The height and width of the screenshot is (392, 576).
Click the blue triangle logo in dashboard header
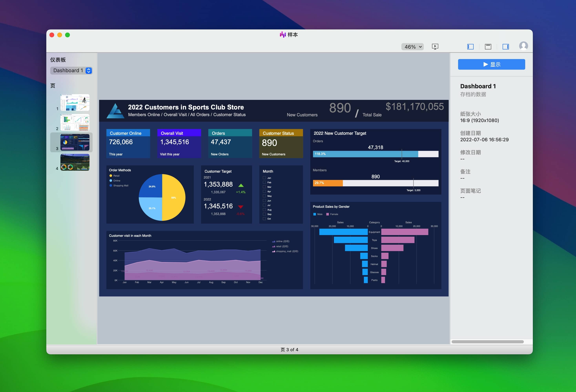pyautogui.click(x=116, y=111)
